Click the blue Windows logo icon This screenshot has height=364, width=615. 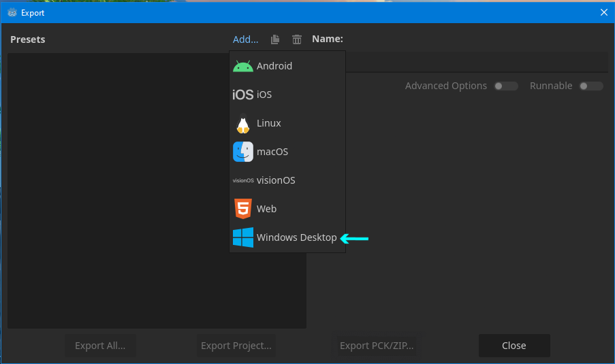243,237
